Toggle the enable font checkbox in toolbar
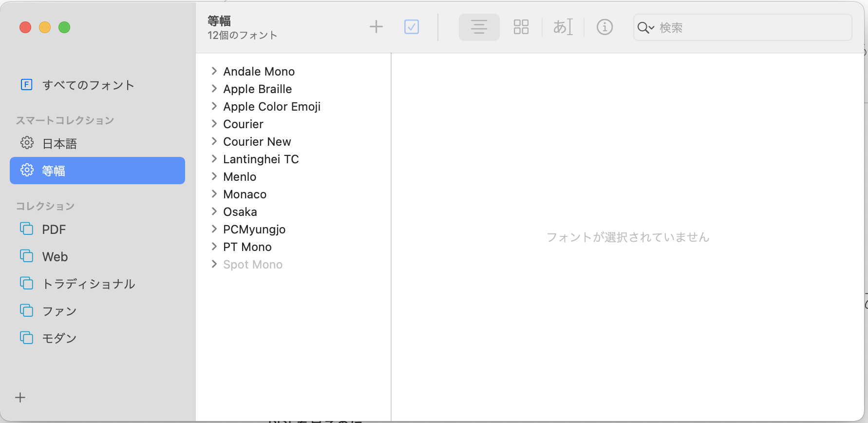 [x=412, y=27]
